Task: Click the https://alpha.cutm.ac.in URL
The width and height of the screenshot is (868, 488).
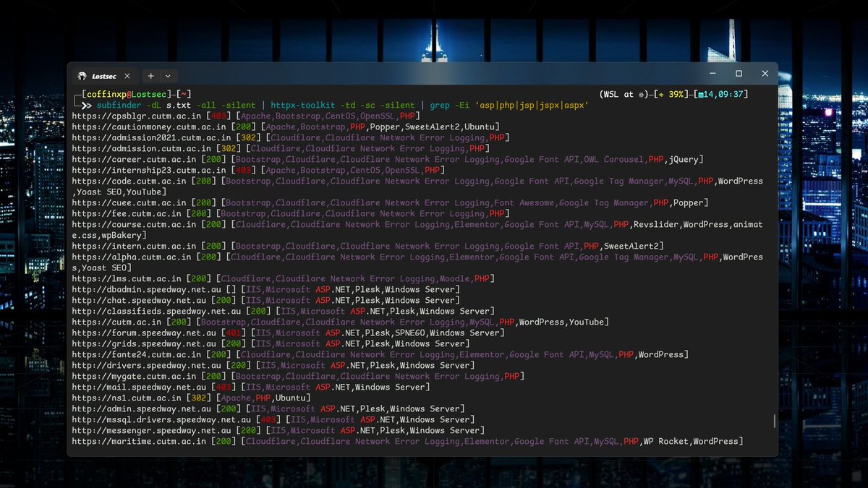Action: pyautogui.click(x=132, y=257)
